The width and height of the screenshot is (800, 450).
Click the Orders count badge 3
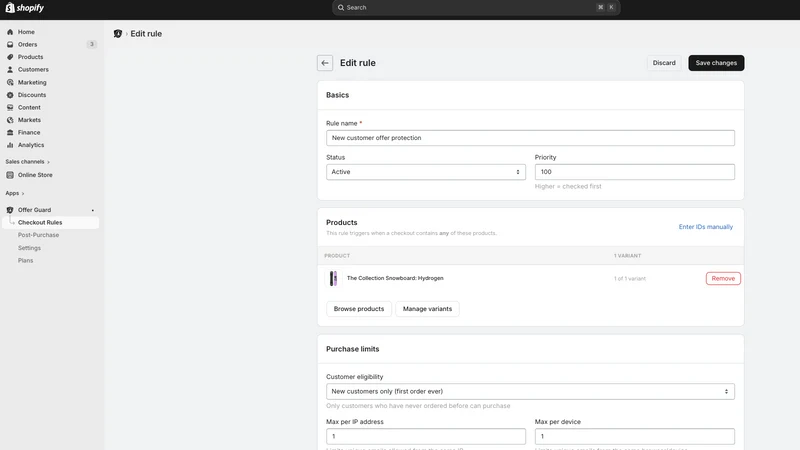tap(92, 44)
